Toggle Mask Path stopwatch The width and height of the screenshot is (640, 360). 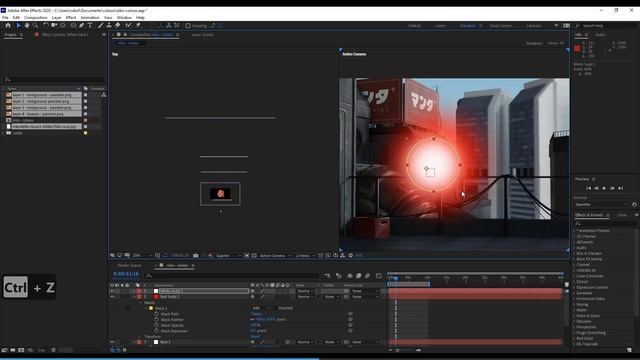157,314
